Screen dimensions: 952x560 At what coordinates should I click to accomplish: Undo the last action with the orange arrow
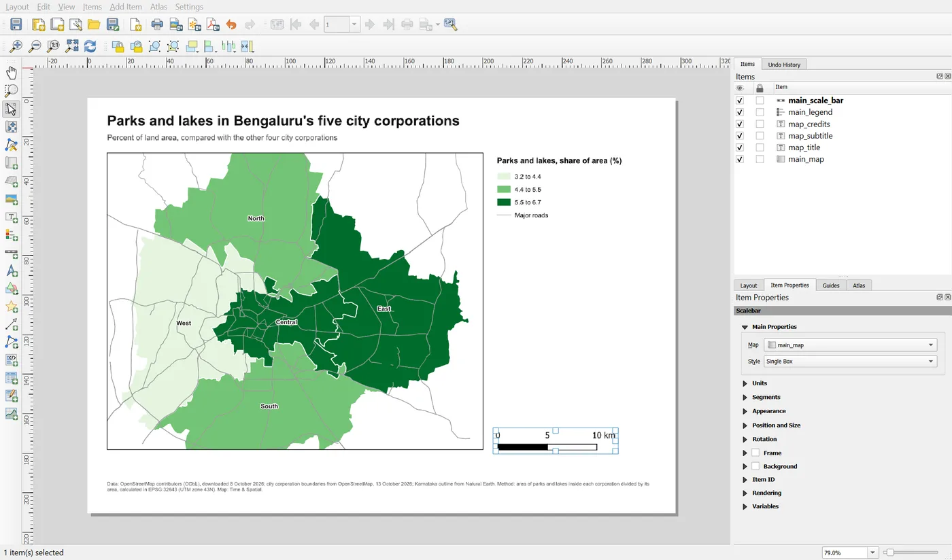[x=231, y=25]
